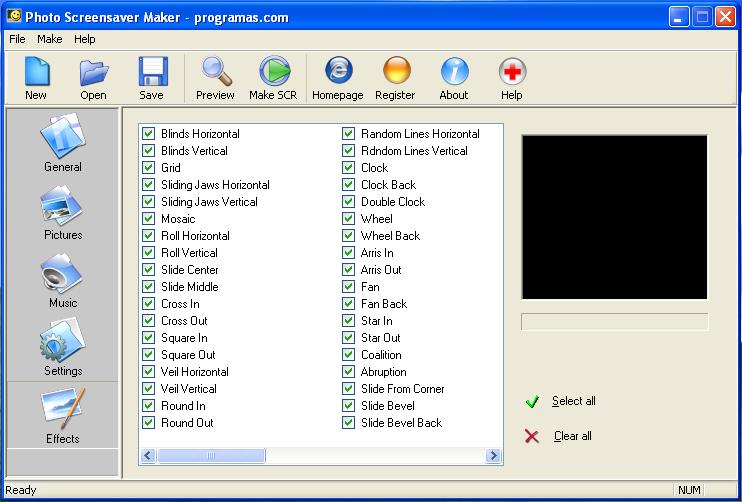
Task: Uncheck Random Lines Horizontal effect
Action: coord(349,133)
